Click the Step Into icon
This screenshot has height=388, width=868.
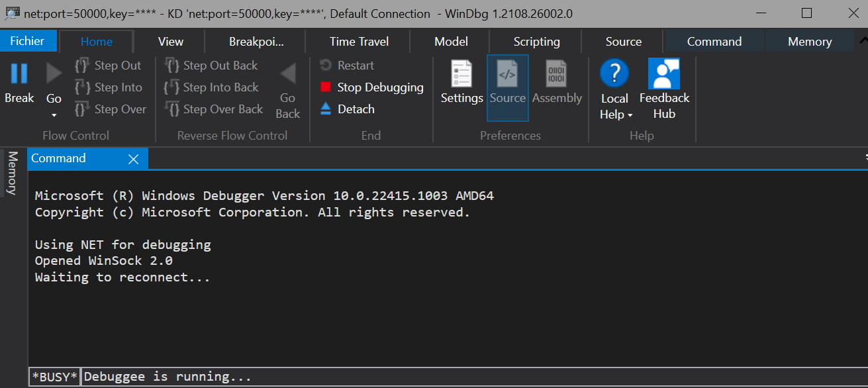click(x=83, y=87)
